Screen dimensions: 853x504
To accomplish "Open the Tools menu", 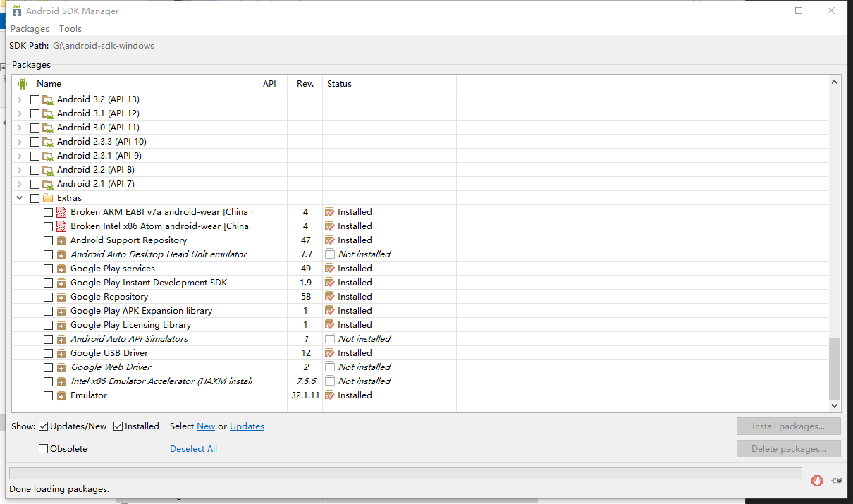I will click(x=70, y=29).
